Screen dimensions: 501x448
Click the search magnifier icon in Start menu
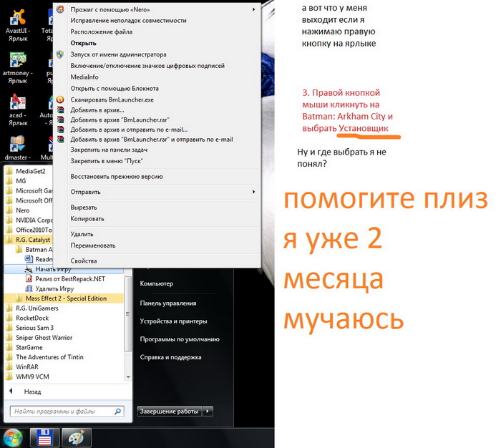[117, 412]
